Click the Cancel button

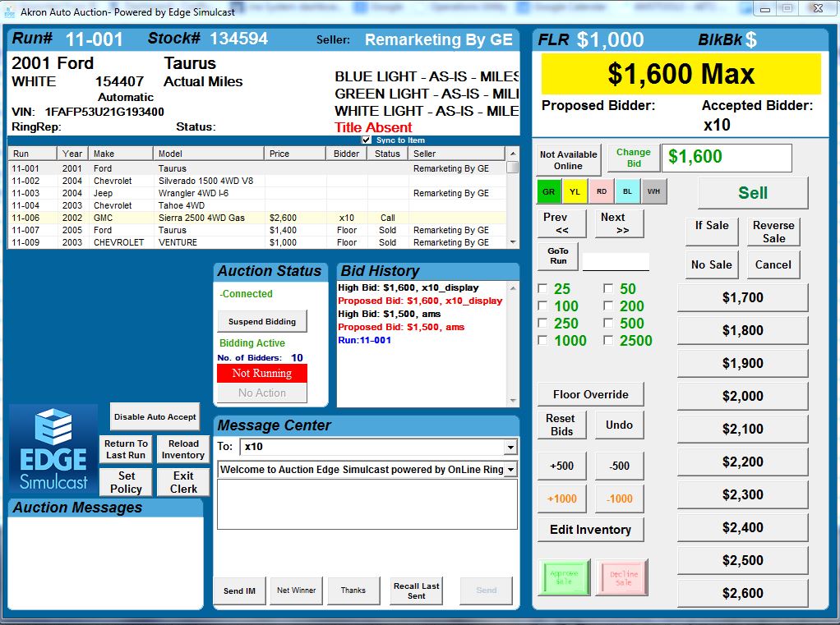tap(773, 264)
